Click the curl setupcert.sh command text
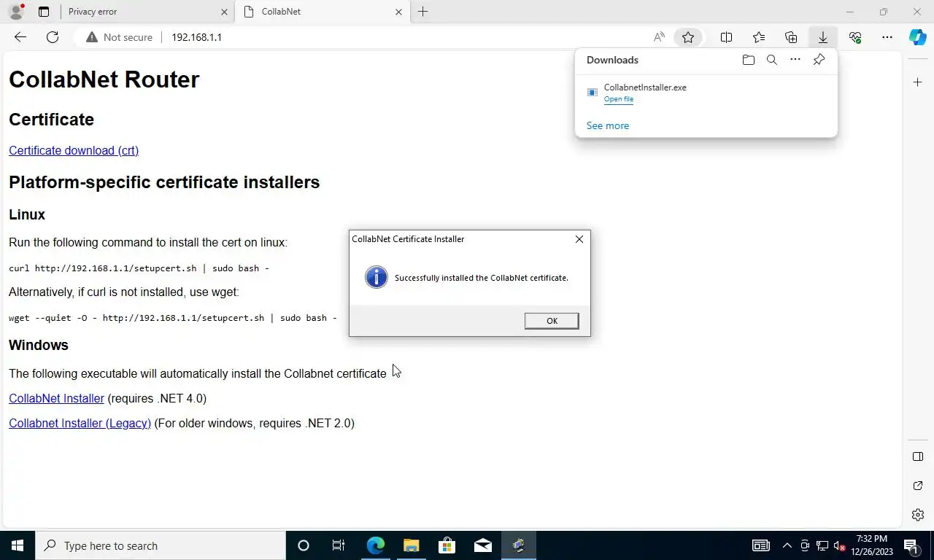Viewport: 934px width, 560px height. pyautogui.click(x=139, y=268)
